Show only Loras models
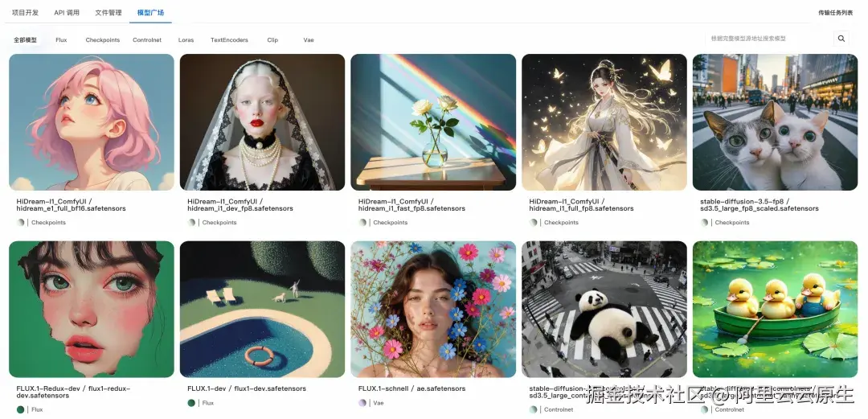 (x=186, y=40)
